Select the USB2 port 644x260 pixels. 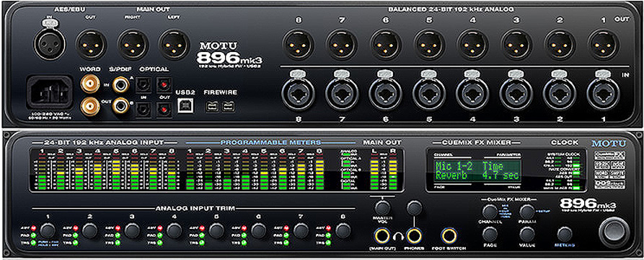[185, 106]
